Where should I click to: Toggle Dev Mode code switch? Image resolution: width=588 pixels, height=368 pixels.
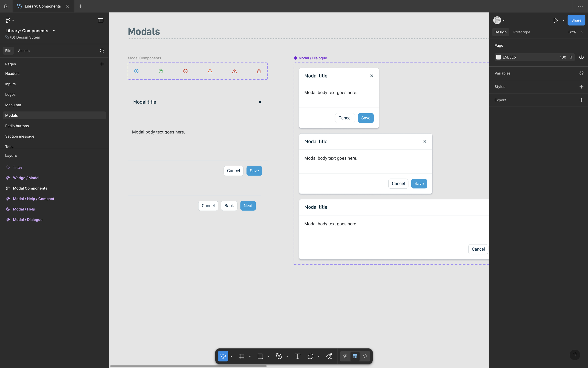click(x=365, y=356)
